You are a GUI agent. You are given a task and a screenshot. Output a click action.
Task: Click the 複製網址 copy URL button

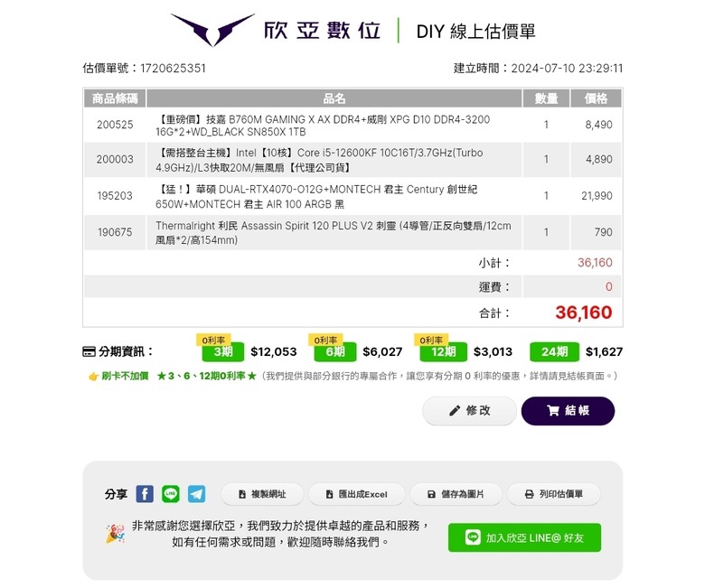262,494
